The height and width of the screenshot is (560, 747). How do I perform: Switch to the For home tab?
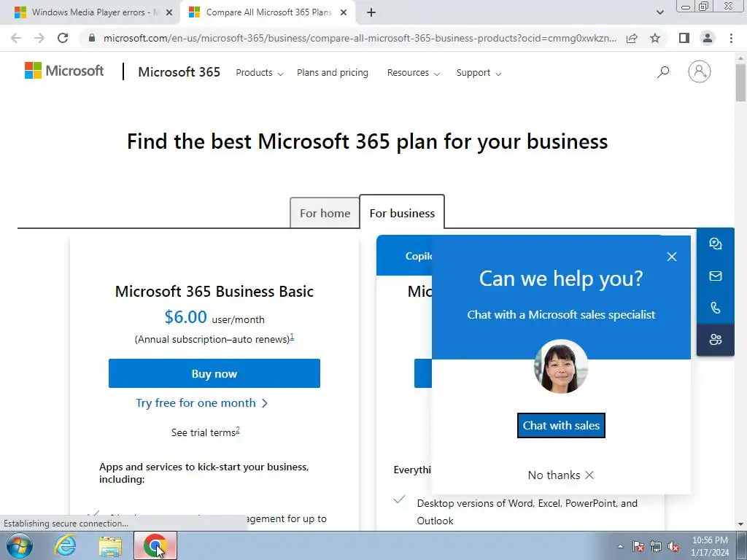click(325, 213)
